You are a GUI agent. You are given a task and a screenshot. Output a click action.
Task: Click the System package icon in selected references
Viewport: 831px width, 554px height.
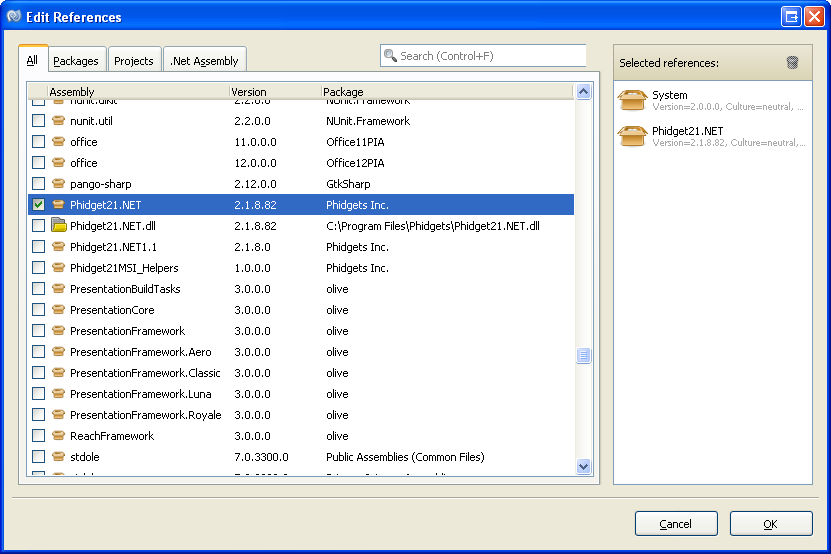click(632, 100)
